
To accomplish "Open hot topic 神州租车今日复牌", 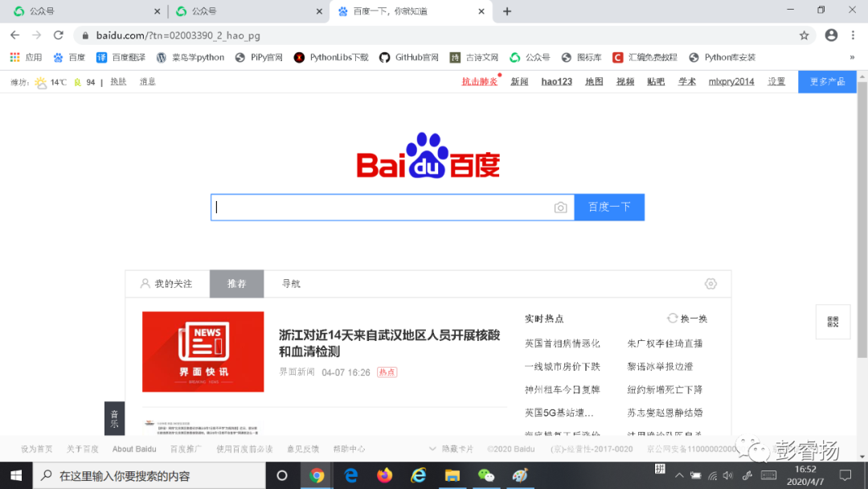I will pos(562,390).
